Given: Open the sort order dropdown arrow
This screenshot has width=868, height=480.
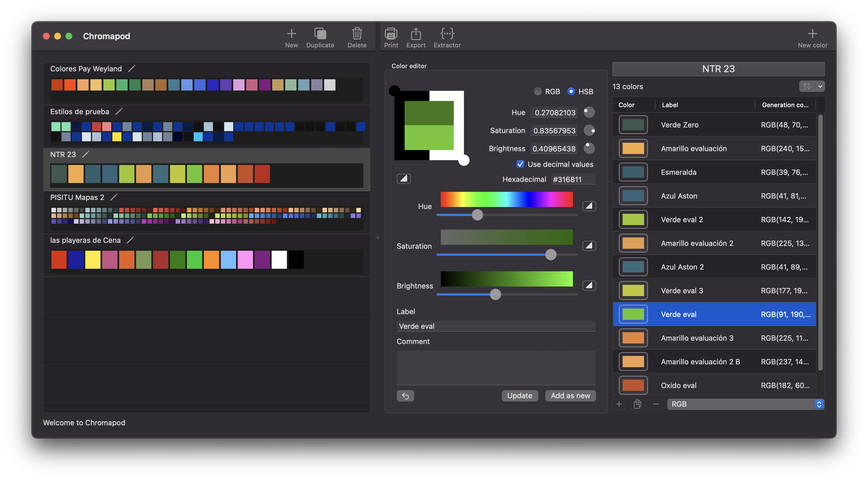Looking at the screenshot, I should point(820,87).
